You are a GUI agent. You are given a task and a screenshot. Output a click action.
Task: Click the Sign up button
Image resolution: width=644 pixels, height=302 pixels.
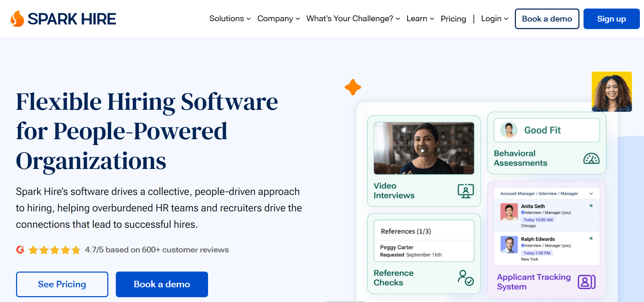[612, 19]
